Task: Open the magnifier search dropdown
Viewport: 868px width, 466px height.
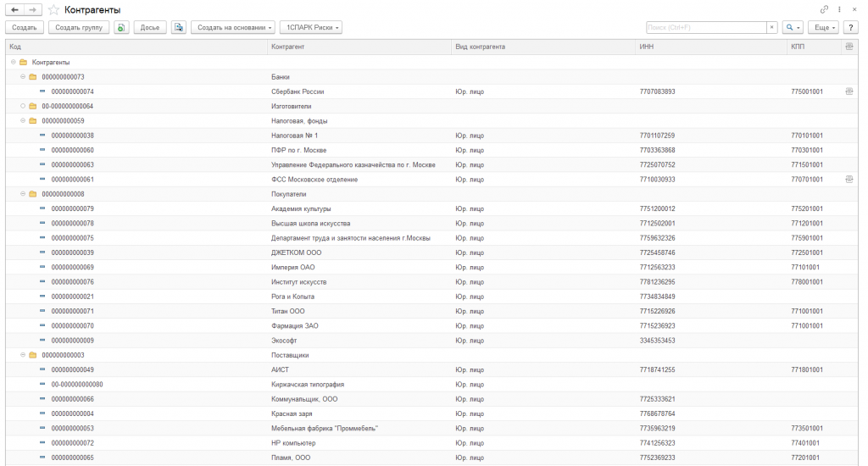Action: (793, 27)
